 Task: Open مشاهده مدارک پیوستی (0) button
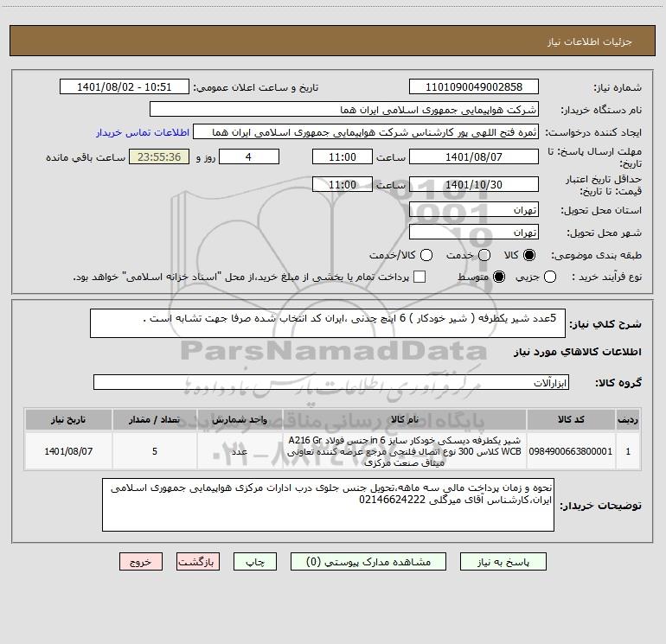(x=368, y=562)
